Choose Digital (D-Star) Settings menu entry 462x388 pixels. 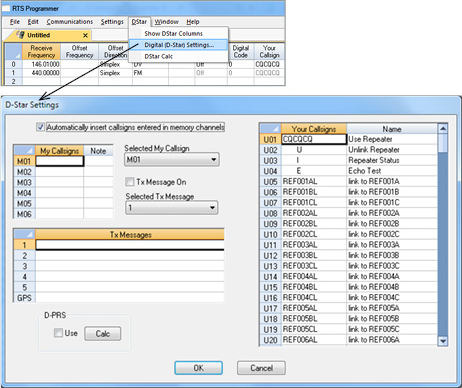point(179,45)
